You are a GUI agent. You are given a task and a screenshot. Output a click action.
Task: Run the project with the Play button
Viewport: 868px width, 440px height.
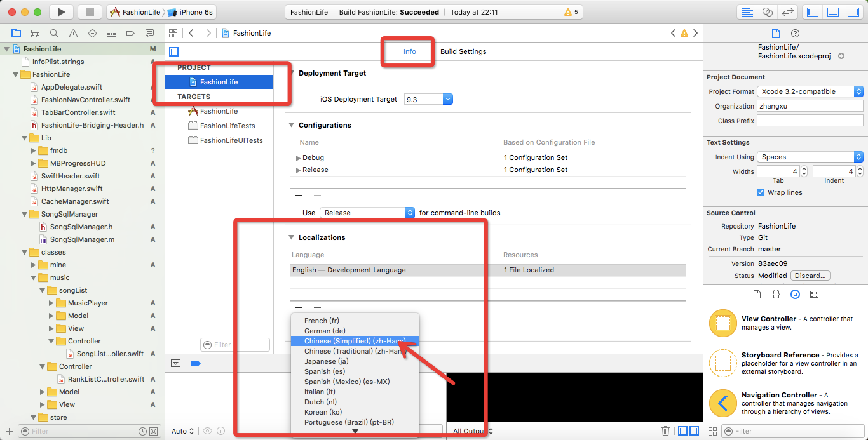pyautogui.click(x=61, y=12)
